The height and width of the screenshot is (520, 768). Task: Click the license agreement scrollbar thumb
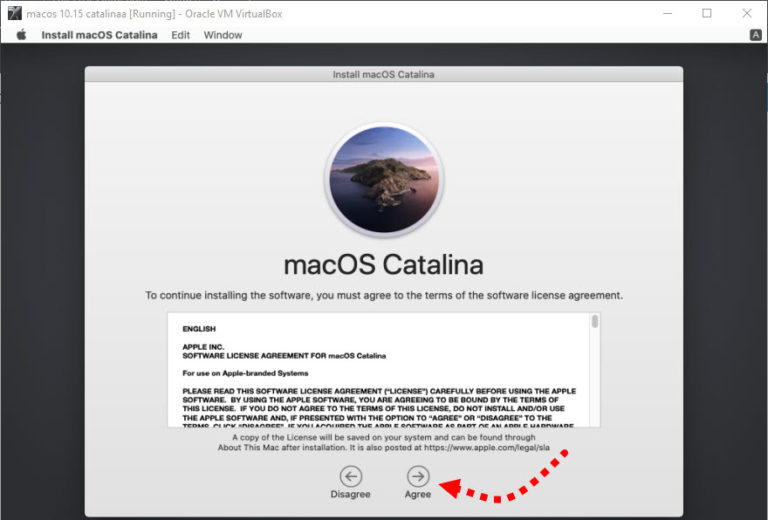pyautogui.click(x=595, y=322)
